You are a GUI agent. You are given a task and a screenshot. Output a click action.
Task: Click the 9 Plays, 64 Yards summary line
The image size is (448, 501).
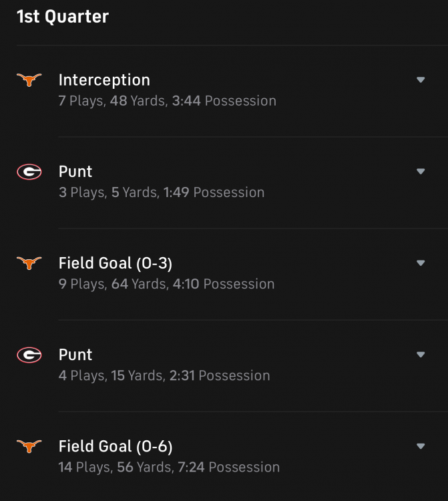click(166, 285)
